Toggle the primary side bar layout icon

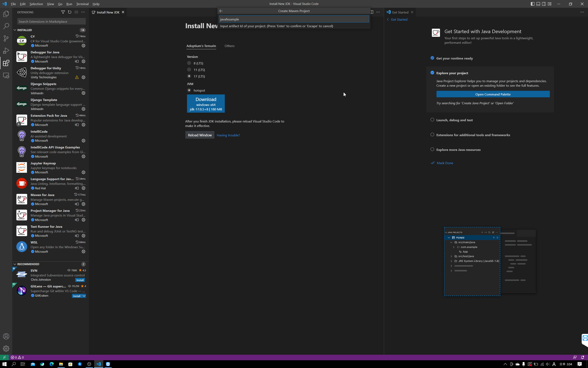click(x=532, y=4)
